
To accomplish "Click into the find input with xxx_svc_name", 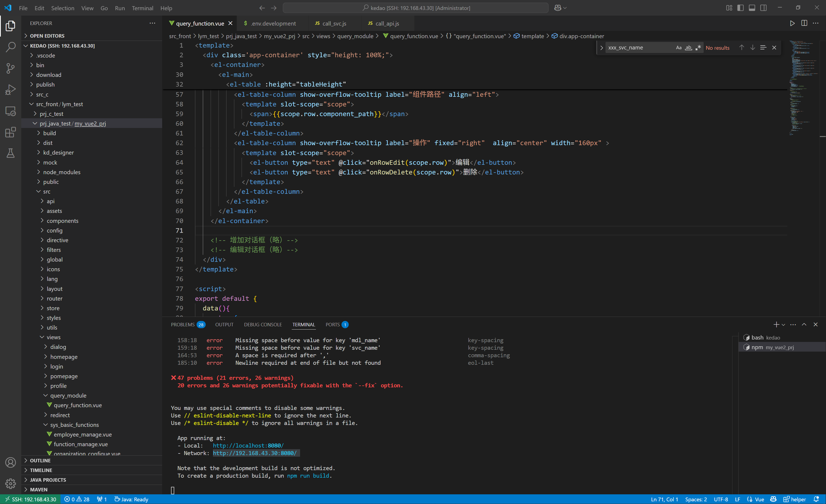I will click(637, 48).
